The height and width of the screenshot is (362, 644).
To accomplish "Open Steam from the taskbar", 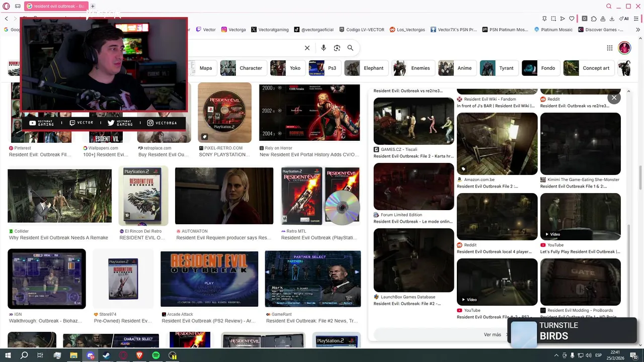I will coord(107,355).
